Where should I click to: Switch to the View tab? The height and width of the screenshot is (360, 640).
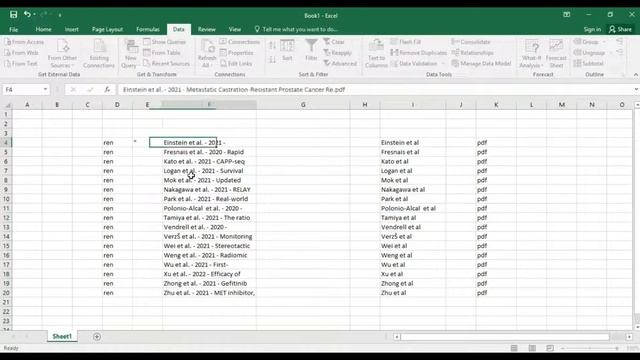(235, 29)
